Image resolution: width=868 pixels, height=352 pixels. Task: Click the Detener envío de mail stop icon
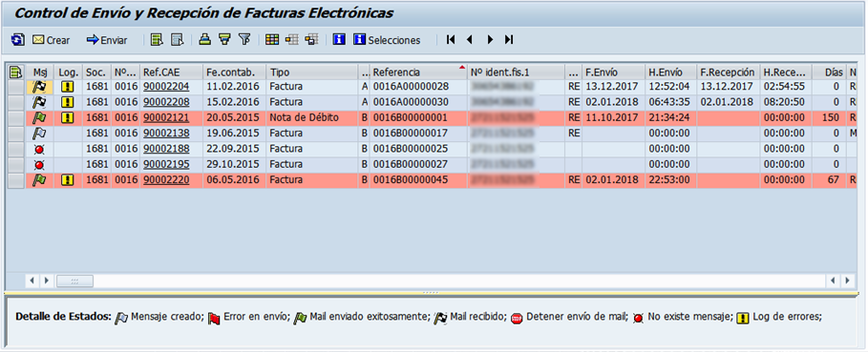click(x=517, y=319)
